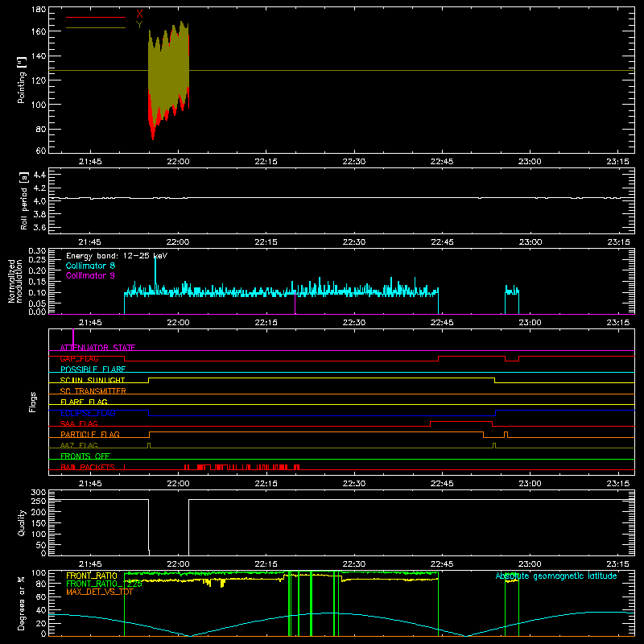Click the cyan 'Collimator 8' legend entry
Image resolution: width=644 pixels, height=644 pixels.
click(x=90, y=266)
